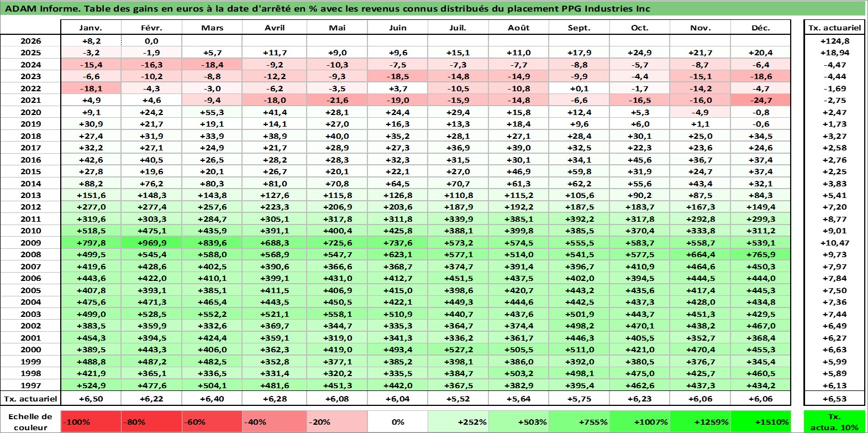
Task: Click the green 'Tx. actua. 10%' box
Action: point(834,421)
